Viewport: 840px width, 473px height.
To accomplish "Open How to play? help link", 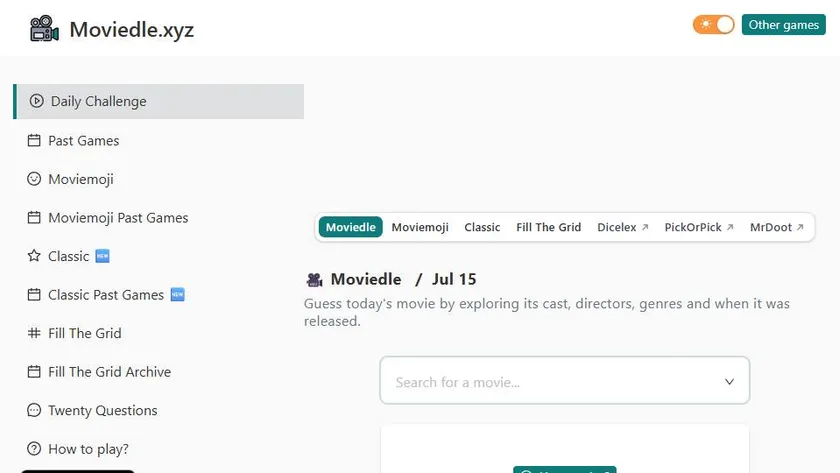I will point(88,449).
